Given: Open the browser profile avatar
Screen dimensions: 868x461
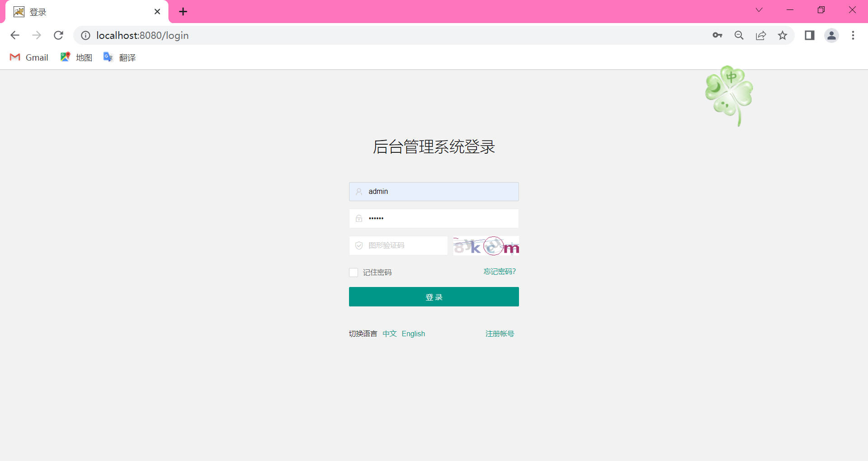Looking at the screenshot, I should point(831,35).
